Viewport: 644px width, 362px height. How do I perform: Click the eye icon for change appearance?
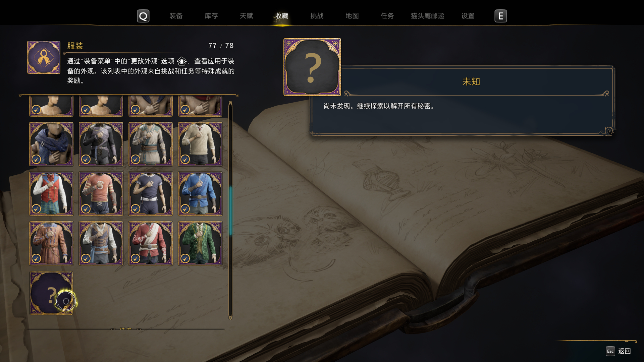click(181, 61)
